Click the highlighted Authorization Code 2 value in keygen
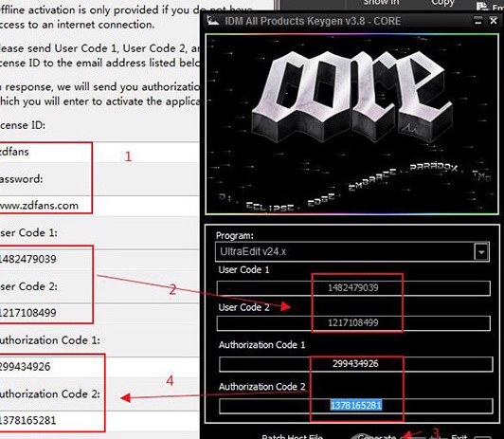Screen dimensions: 504x439 pyautogui.click(x=356, y=405)
